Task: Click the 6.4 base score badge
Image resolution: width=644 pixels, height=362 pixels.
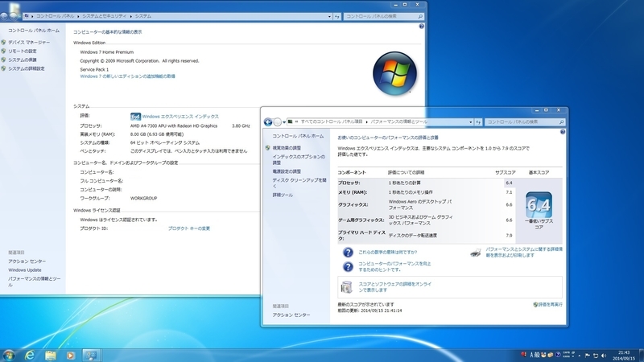Action: coord(539,204)
